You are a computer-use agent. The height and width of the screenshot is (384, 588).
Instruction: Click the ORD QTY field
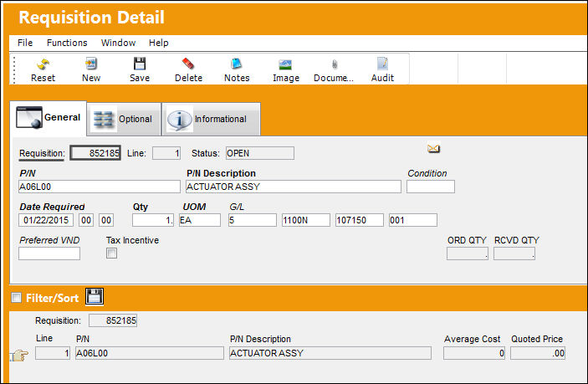click(468, 253)
